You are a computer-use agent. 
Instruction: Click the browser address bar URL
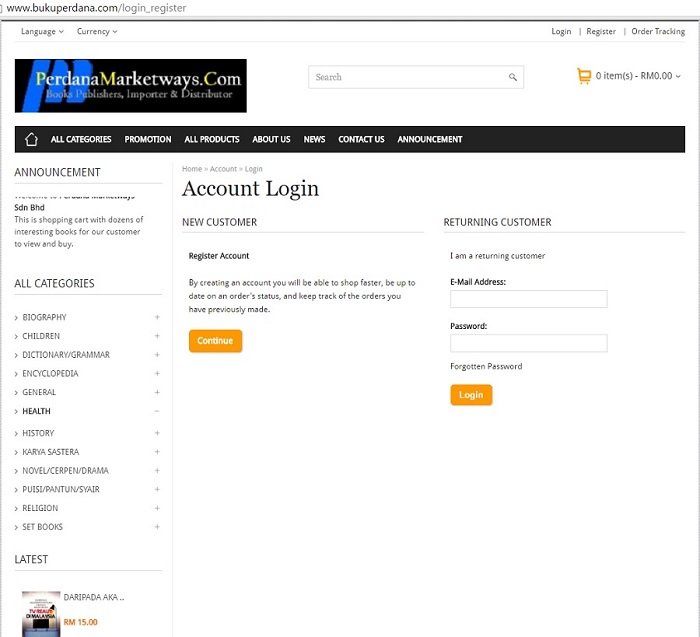pyautogui.click(x=96, y=8)
